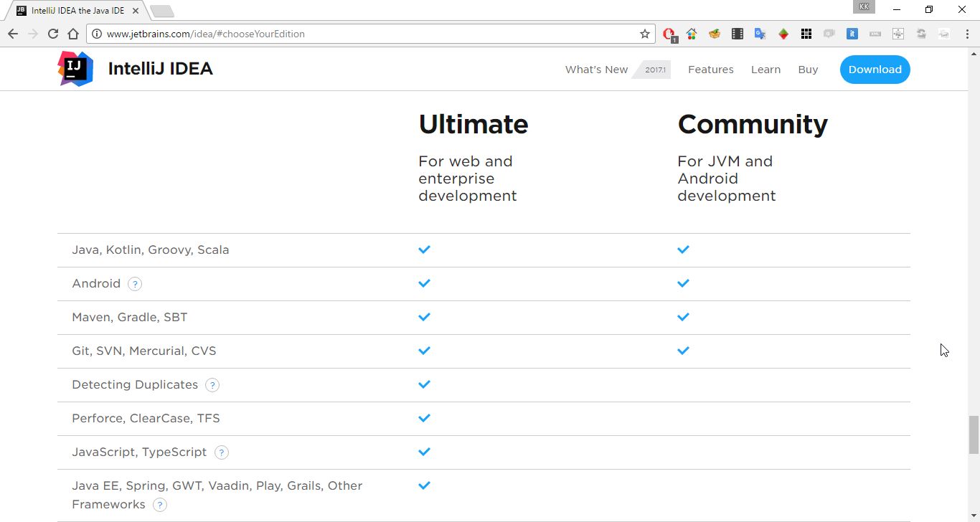View site information icon in address bar
This screenshot has width=980, height=522.
tap(97, 34)
